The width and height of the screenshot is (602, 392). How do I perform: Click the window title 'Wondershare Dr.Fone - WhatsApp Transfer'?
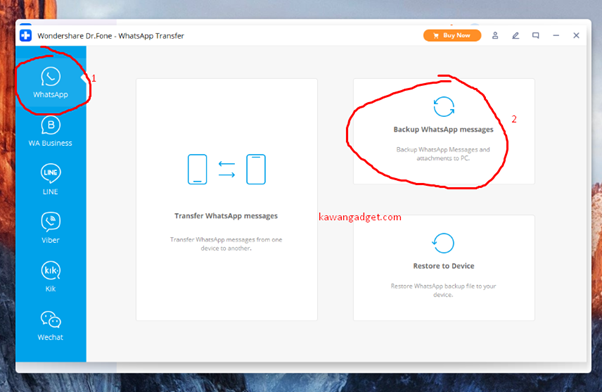tap(111, 36)
